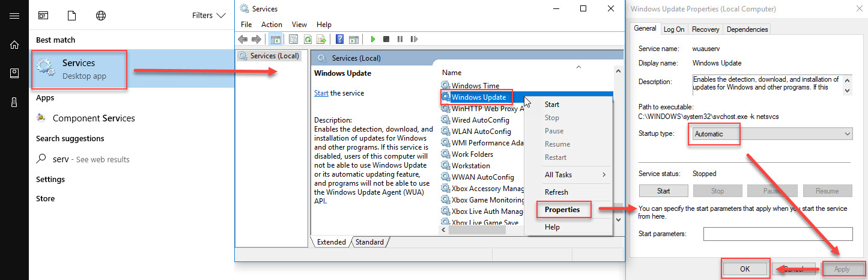Image resolution: width=868 pixels, height=280 pixels.
Task: Select the Xbox Live Auth Manager row
Action: pos(482,211)
